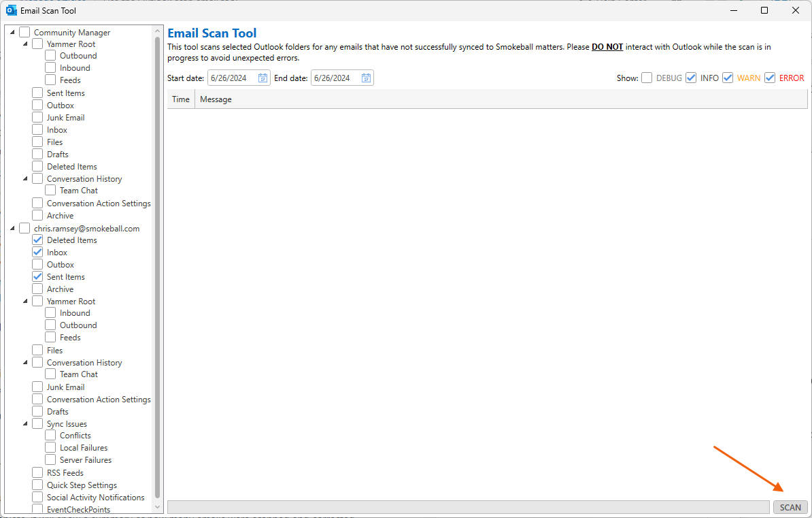Viewport: 812px width, 518px height.
Task: Check the Server Failures folder checkbox
Action: tap(50, 460)
